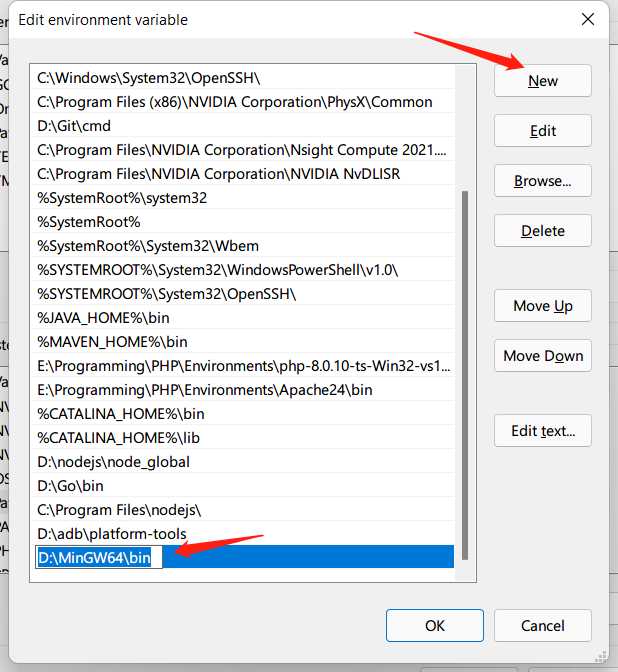Select the Apache24\bin path entry

(x=204, y=390)
